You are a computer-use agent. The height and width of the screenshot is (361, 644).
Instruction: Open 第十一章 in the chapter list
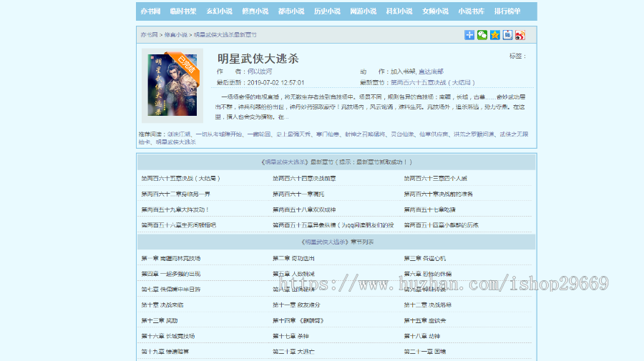(296, 305)
